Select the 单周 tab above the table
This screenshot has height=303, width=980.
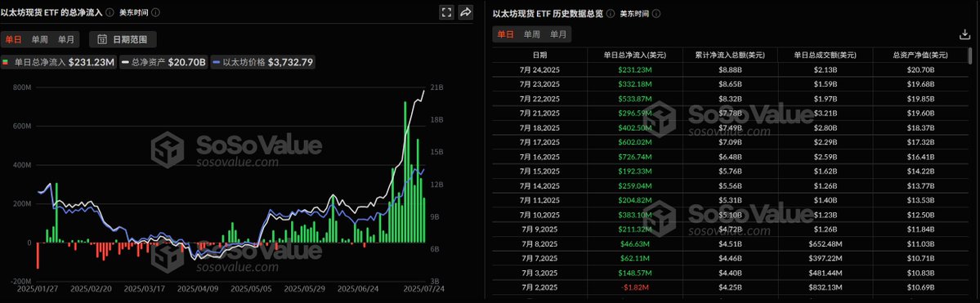pyautogui.click(x=532, y=34)
